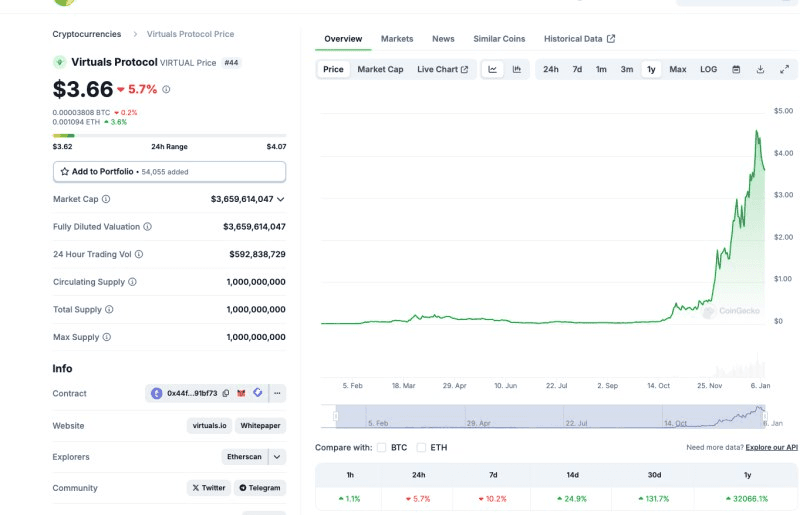This screenshot has height=515, width=800.
Task: Open Etherscan explorer
Action: (244, 457)
